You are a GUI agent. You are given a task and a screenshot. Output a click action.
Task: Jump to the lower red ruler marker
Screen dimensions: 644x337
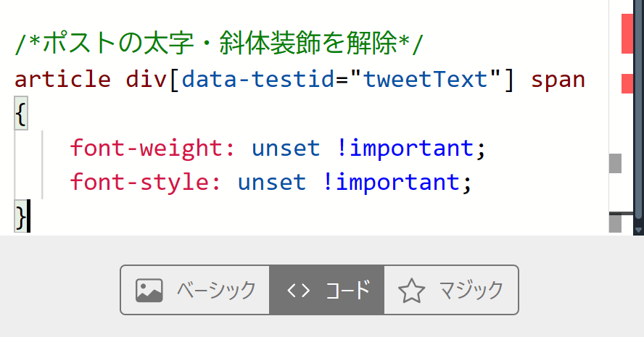pos(627,83)
